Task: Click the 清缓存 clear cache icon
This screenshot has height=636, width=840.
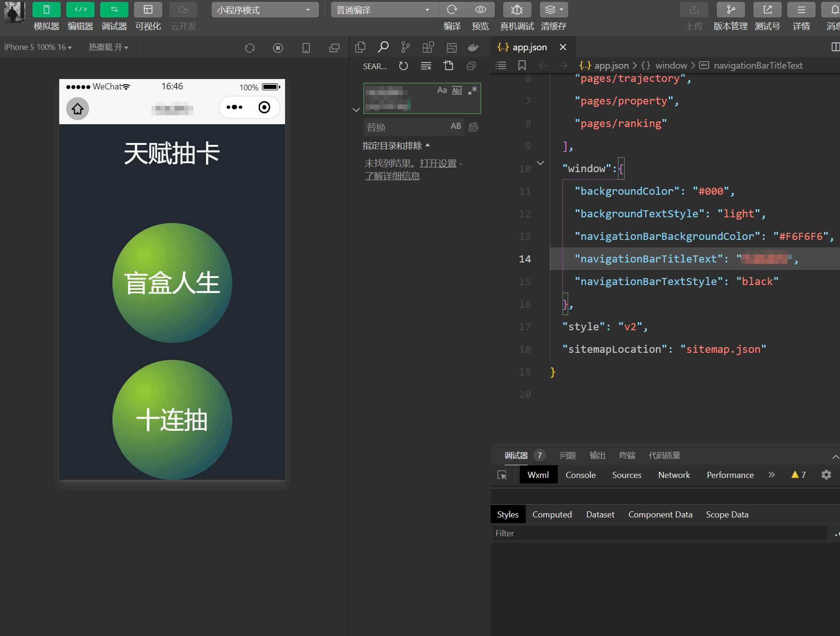Action: pyautogui.click(x=553, y=9)
